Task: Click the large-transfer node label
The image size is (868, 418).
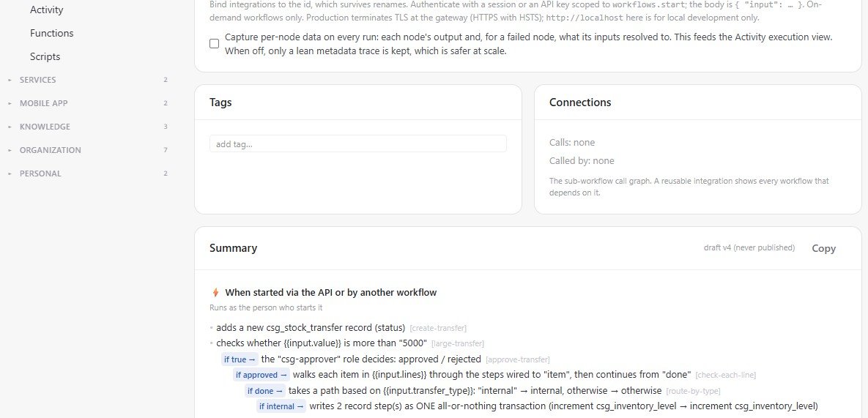Action: point(457,344)
